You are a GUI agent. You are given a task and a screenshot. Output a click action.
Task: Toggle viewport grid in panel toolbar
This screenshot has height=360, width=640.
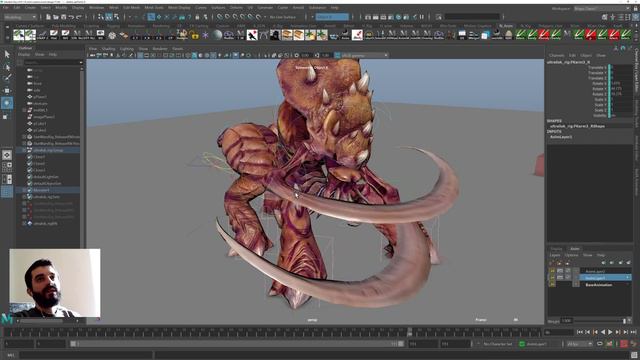(x=140, y=55)
